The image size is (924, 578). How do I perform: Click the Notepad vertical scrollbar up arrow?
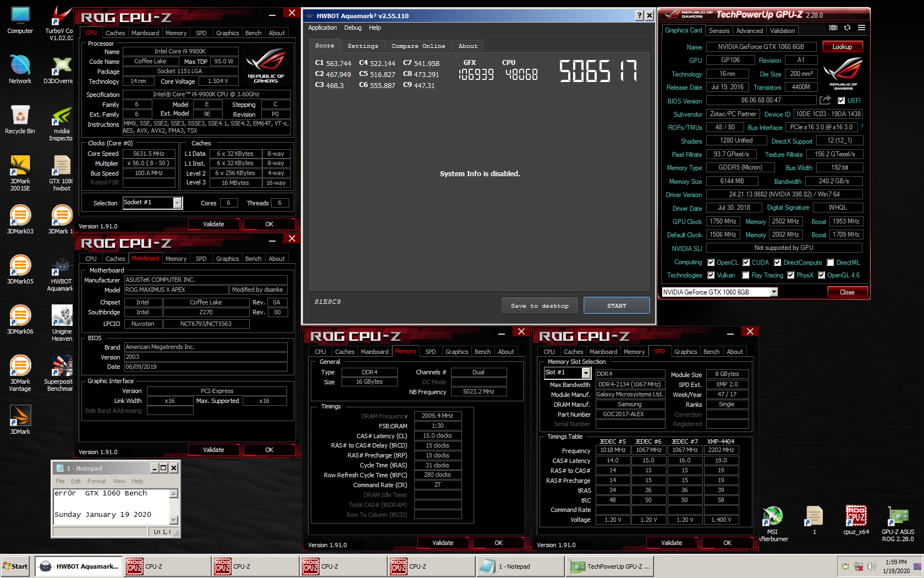[x=174, y=494]
